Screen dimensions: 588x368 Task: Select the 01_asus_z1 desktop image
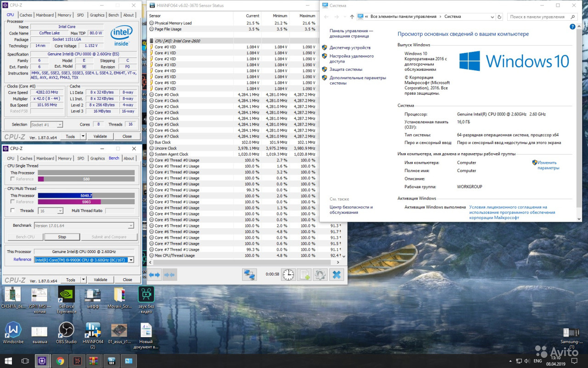(119, 333)
